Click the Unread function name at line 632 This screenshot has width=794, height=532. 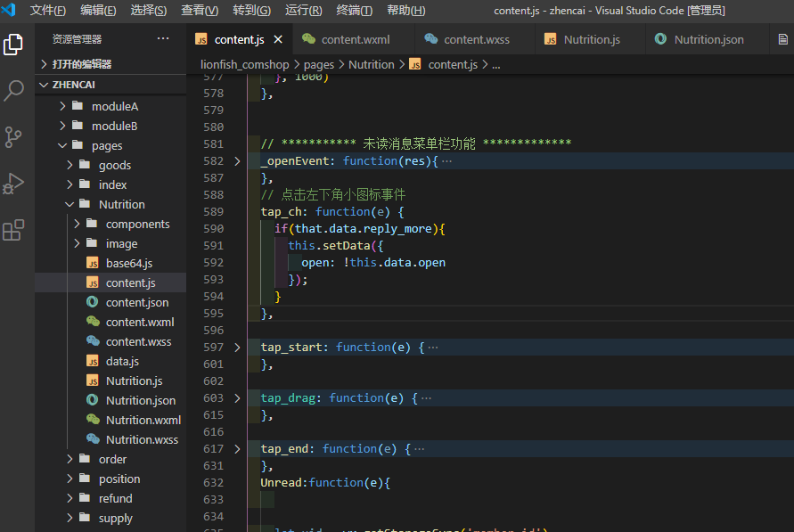pyautogui.click(x=281, y=483)
